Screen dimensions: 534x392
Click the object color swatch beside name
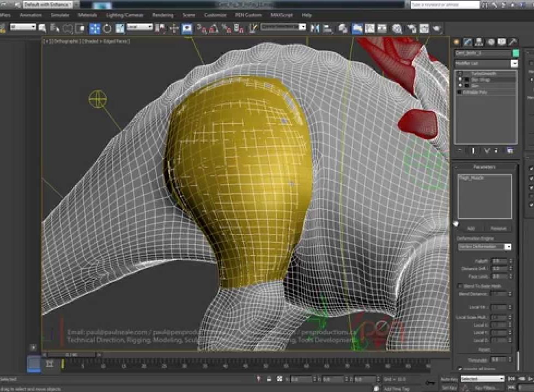pos(515,53)
